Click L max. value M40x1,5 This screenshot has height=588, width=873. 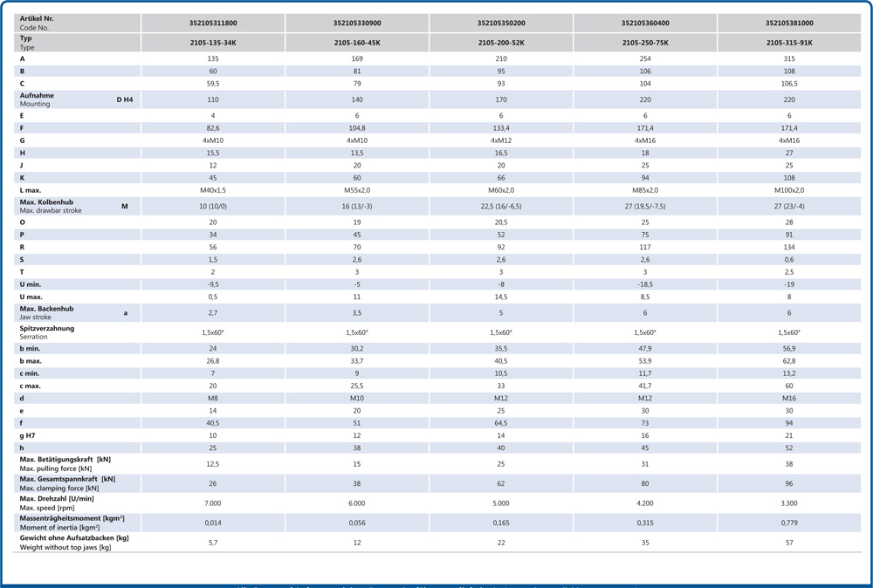[x=213, y=190]
